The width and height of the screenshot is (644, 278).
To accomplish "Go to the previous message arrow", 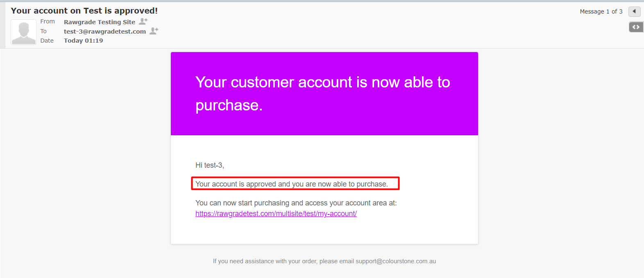I will click(634, 11).
